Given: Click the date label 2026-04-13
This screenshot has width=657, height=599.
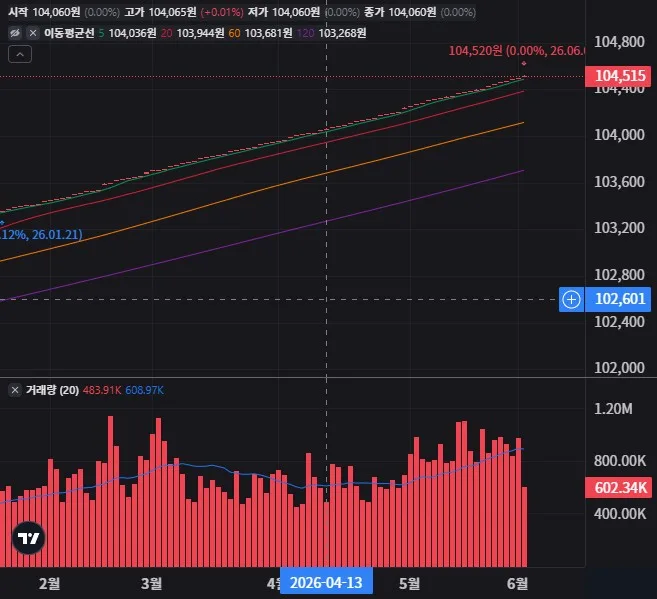Looking at the screenshot, I should [326, 582].
